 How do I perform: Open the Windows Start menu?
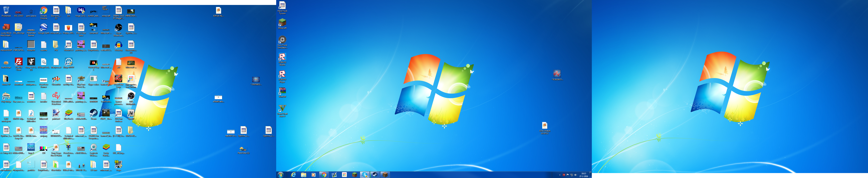(281, 175)
